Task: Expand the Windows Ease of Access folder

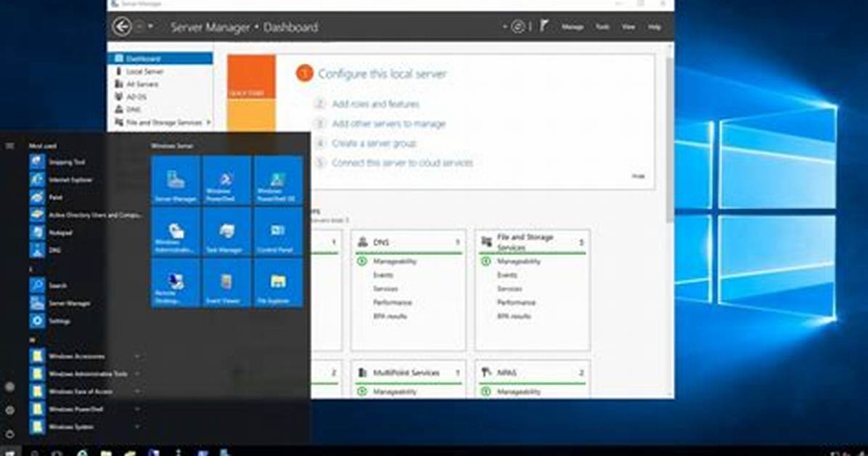Action: click(x=86, y=391)
